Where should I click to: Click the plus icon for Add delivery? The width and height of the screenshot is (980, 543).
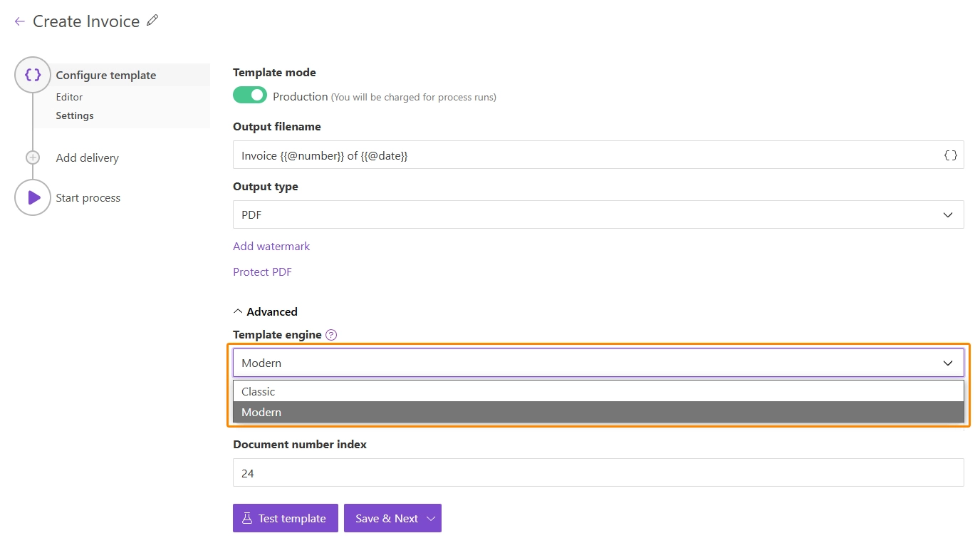tap(33, 157)
